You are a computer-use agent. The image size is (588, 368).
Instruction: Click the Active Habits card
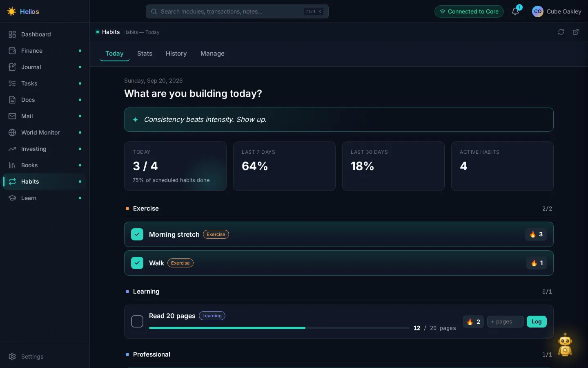point(502,166)
